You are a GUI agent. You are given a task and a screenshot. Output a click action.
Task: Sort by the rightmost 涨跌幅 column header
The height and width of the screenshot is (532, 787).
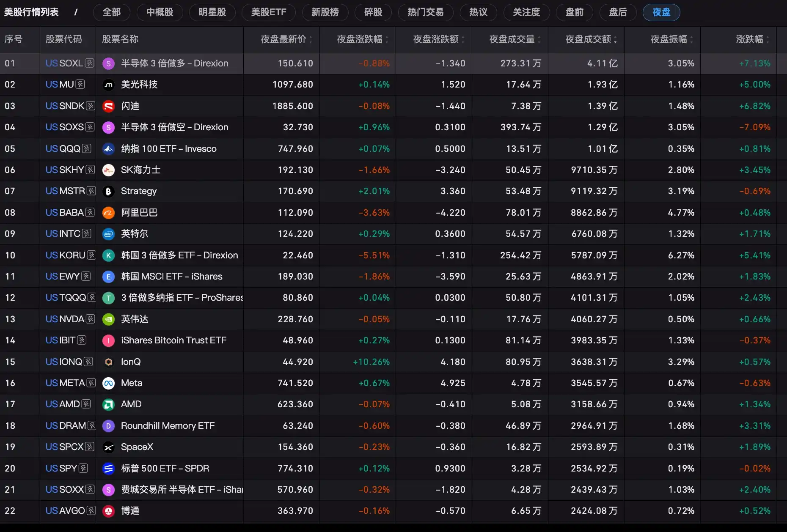752,39
